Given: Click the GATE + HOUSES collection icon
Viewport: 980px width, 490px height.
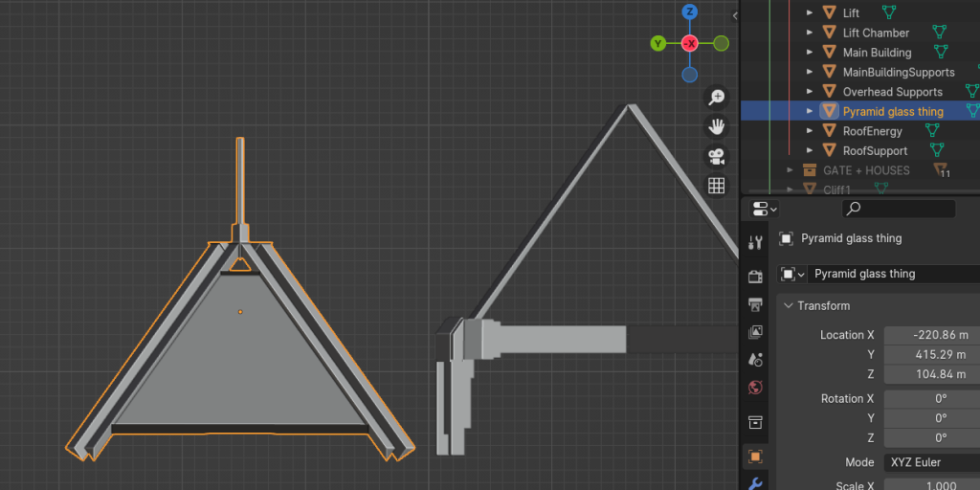Looking at the screenshot, I should 810,170.
